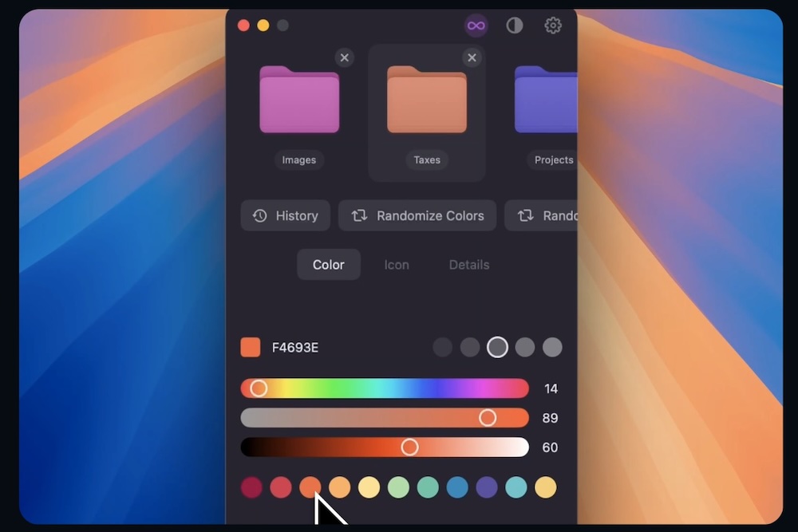
Task: Click the purple infinity icon
Action: click(476, 26)
